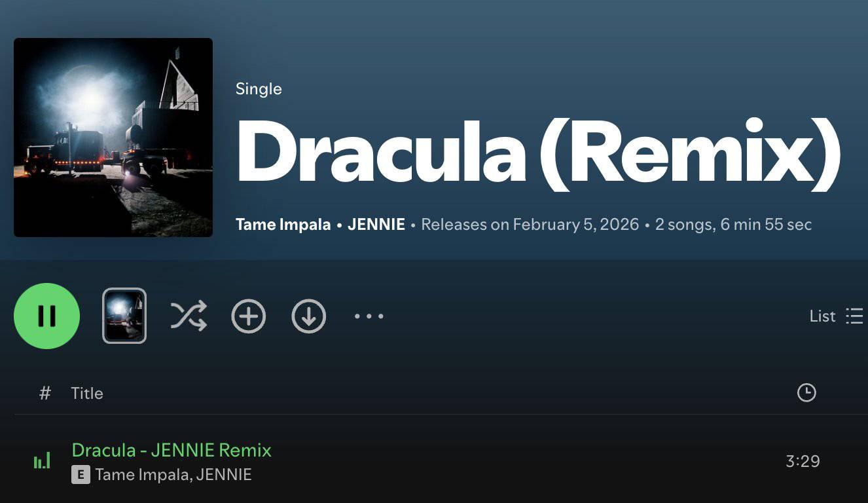Click the clock duration column icon
868x503 pixels.
pyautogui.click(x=806, y=393)
